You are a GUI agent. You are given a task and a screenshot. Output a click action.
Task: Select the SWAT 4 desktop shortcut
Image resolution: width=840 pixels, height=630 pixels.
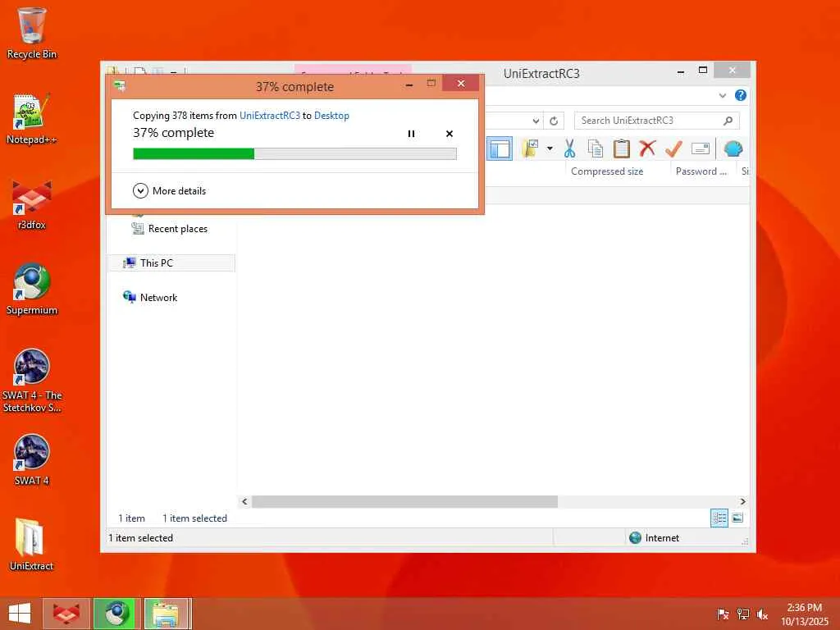[32, 460]
